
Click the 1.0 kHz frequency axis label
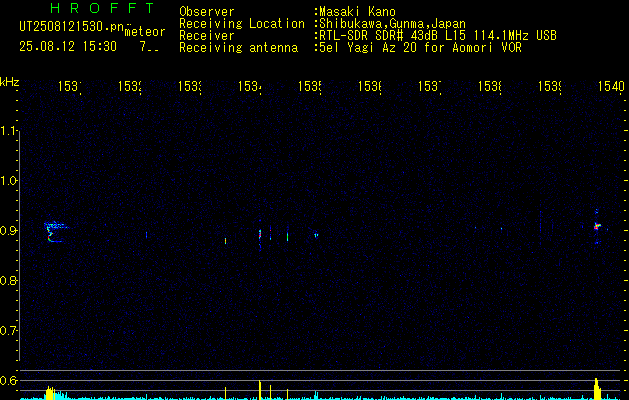pyautogui.click(x=9, y=181)
